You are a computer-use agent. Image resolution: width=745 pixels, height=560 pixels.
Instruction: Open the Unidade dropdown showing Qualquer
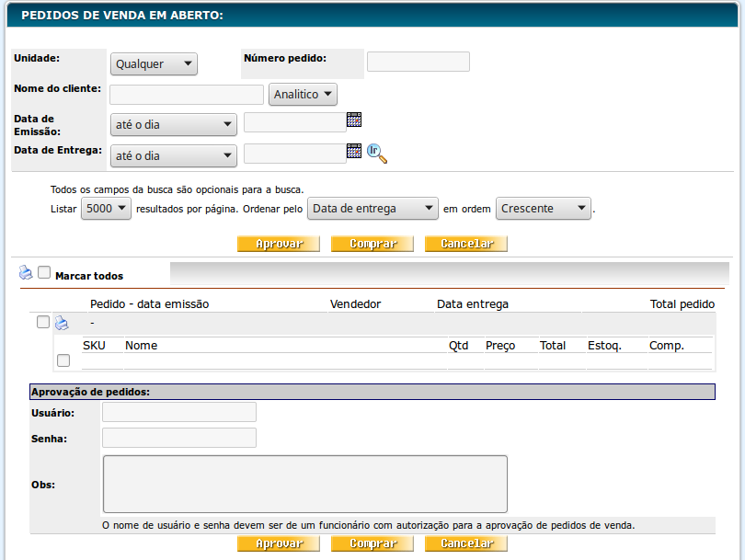pyautogui.click(x=154, y=64)
